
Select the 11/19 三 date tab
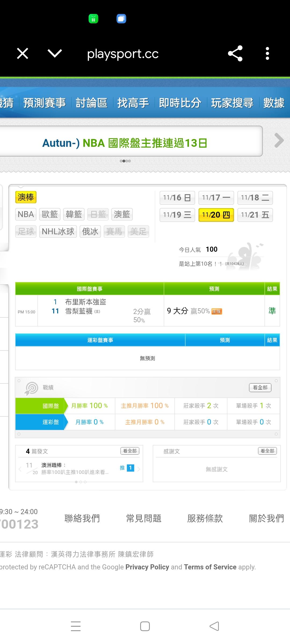tap(177, 215)
